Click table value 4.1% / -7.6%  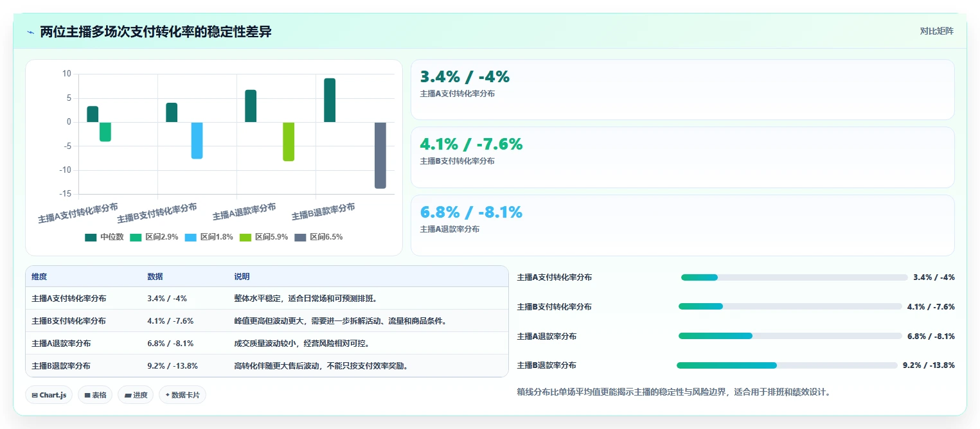click(170, 321)
